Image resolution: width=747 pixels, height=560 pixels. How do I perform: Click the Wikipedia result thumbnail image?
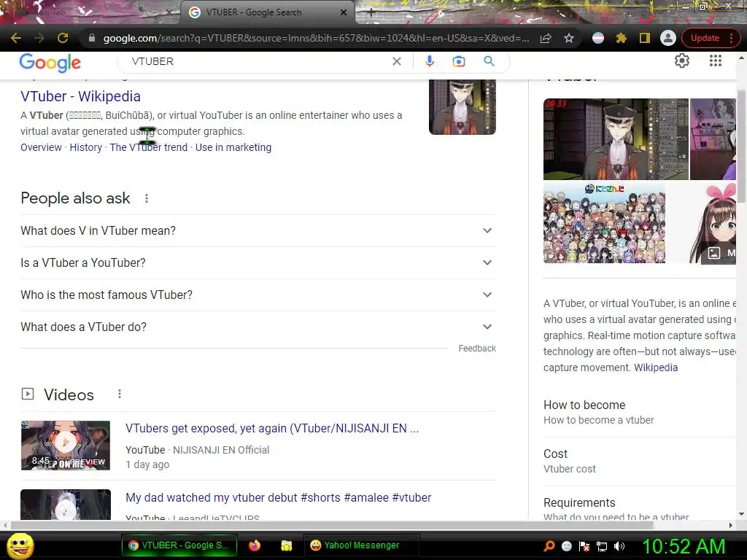pyautogui.click(x=462, y=106)
